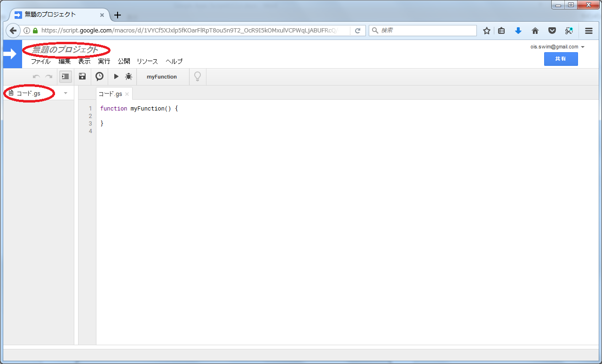Open a new browser tab with plus
Screen dimensions: 602x364
click(x=118, y=15)
